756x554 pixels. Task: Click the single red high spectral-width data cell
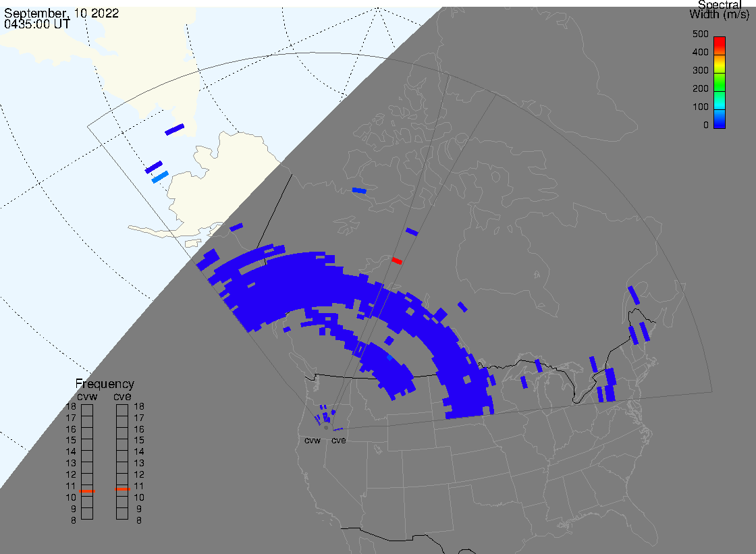[397, 261]
